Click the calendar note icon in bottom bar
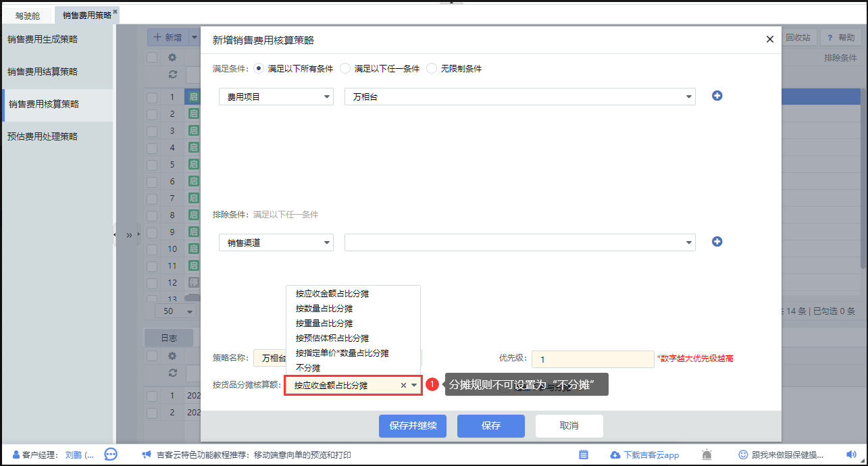Image resolution: width=868 pixels, height=466 pixels. coord(584,455)
